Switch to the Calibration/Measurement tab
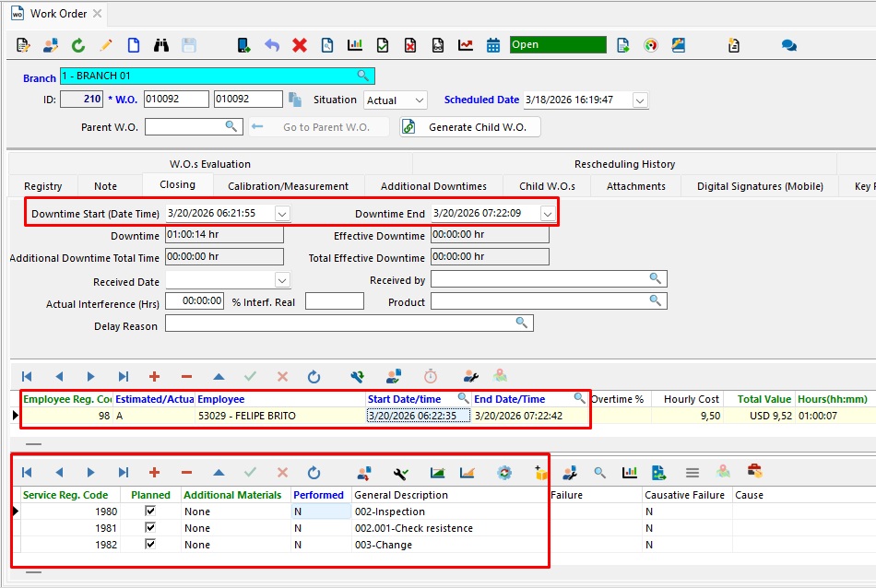Viewport: 876px width, 588px height. click(x=288, y=186)
